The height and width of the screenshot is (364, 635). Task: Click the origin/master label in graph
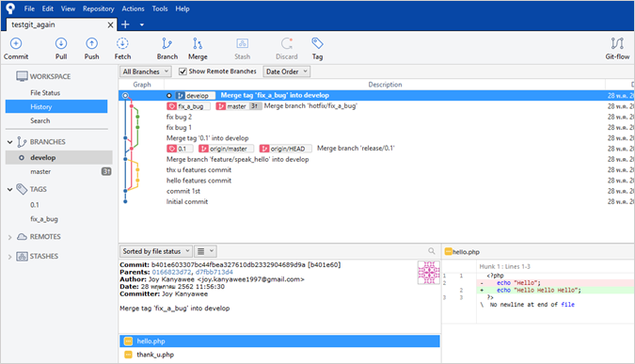point(226,149)
